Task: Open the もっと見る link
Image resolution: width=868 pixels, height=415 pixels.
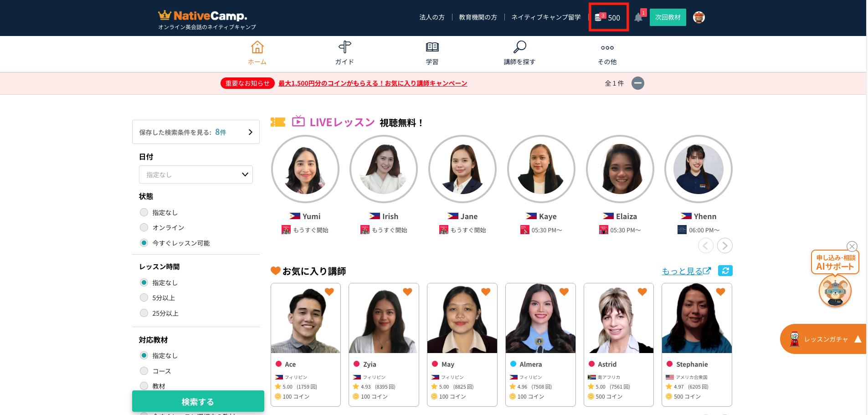Action: [x=686, y=271]
